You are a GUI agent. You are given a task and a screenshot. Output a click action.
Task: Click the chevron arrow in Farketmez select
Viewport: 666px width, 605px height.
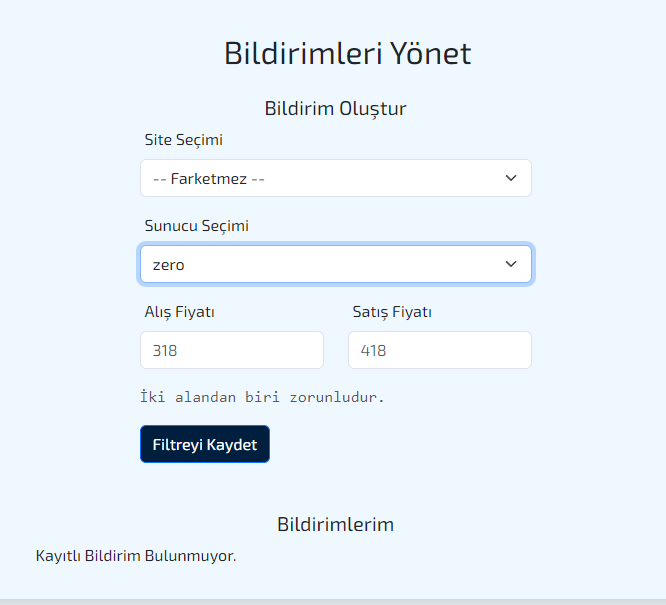point(511,178)
